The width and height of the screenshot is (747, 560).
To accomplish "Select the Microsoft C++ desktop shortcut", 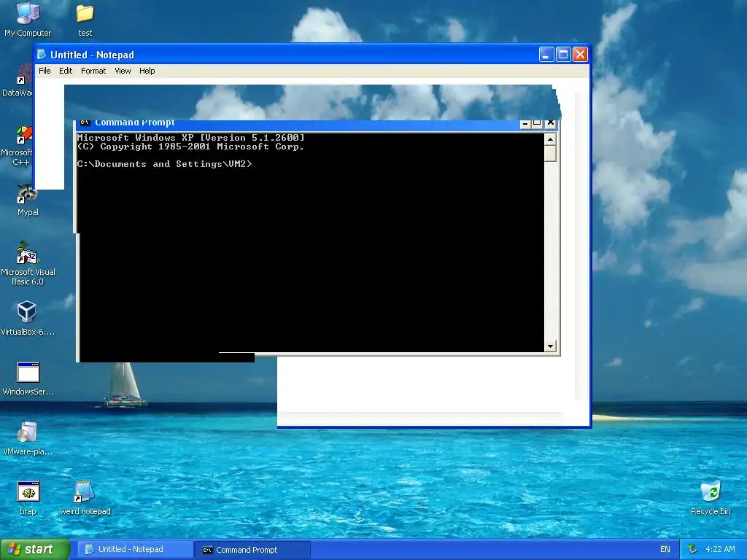I will click(19, 147).
